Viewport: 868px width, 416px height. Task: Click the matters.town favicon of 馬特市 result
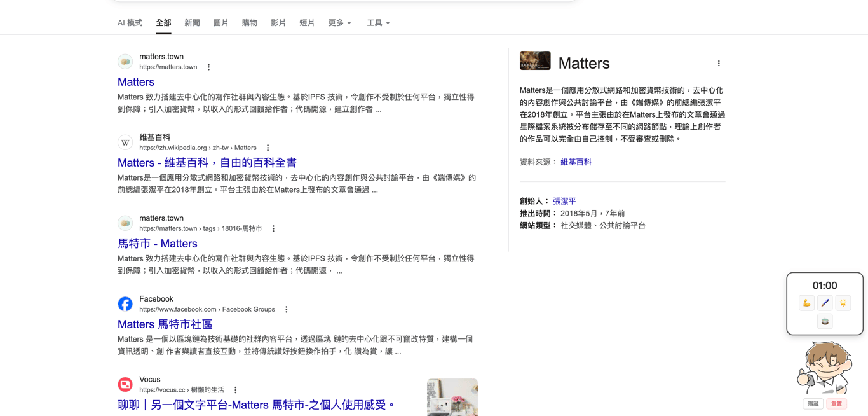point(125,223)
